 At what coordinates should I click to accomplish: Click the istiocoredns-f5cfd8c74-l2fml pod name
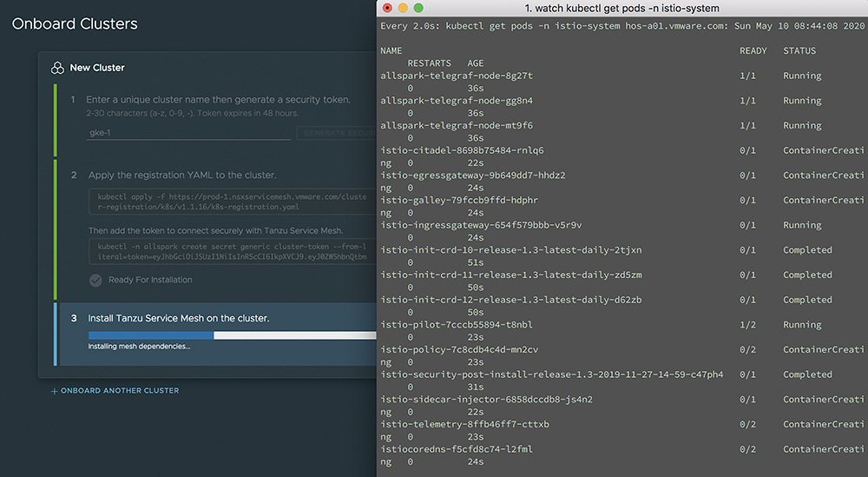[457, 449]
